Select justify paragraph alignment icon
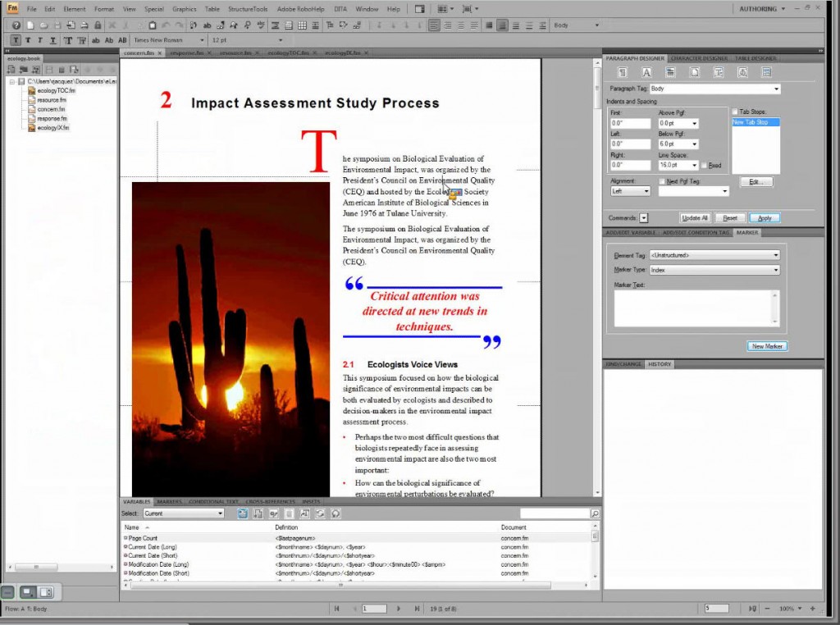The width and height of the screenshot is (840, 625). tap(474, 25)
